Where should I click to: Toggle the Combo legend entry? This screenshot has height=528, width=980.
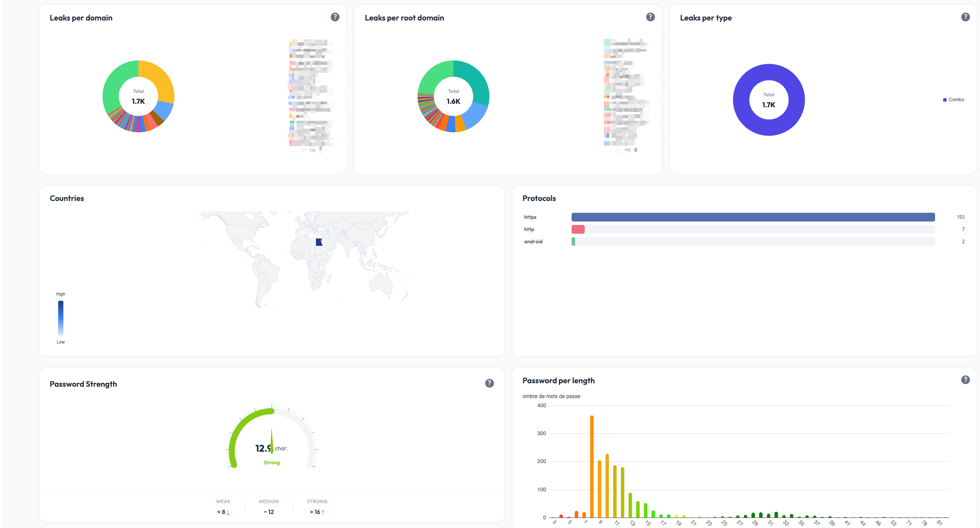click(x=954, y=99)
